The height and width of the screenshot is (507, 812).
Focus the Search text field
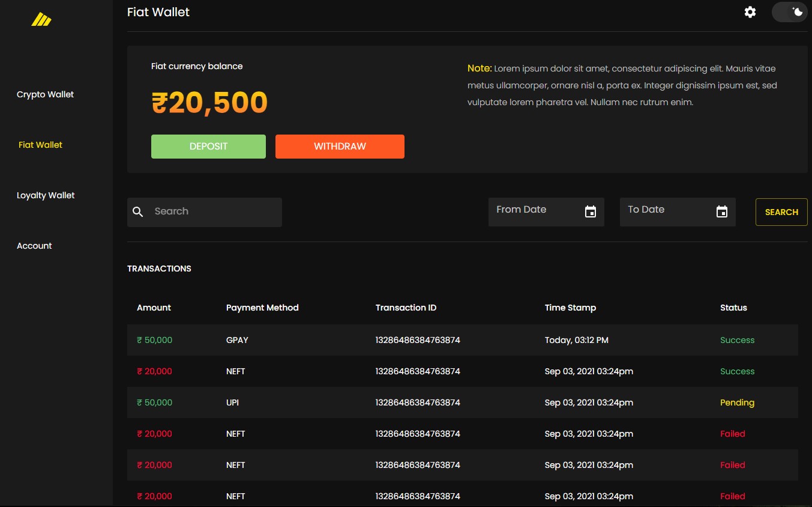[x=213, y=212]
